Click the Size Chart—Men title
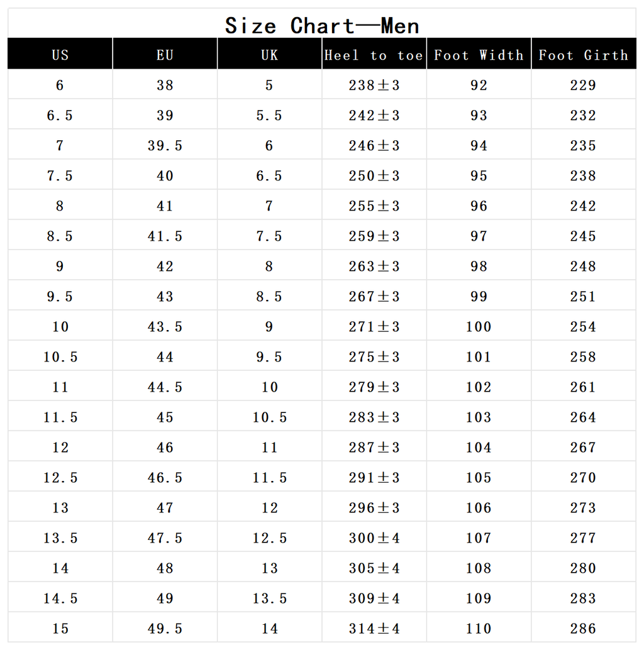Image resolution: width=644 pixels, height=650 pixels. click(322, 26)
